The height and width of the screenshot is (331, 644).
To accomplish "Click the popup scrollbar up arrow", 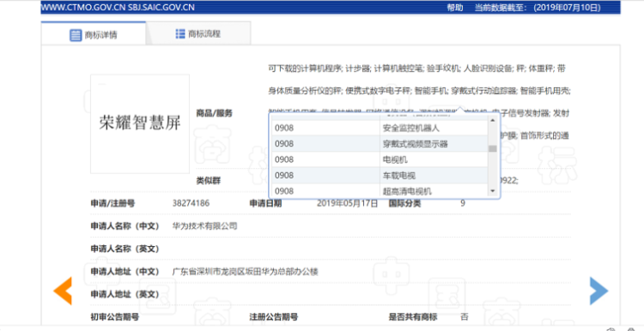I will coord(493,120).
